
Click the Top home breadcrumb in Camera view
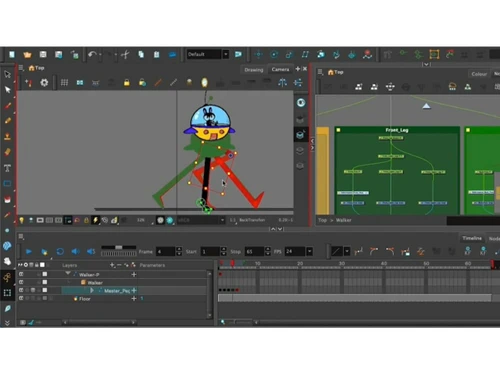tap(37, 68)
